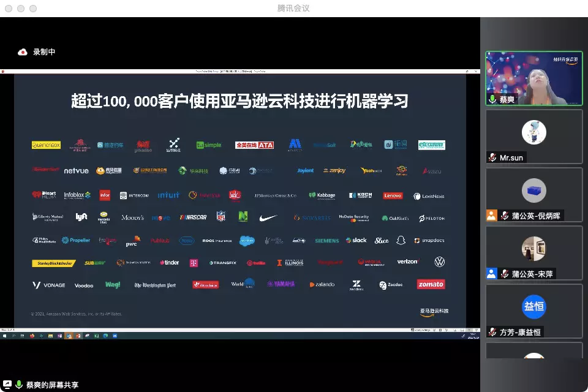Screen dimensions: 588x392
Task: Click the red cloud recording icon
Action: [23, 52]
